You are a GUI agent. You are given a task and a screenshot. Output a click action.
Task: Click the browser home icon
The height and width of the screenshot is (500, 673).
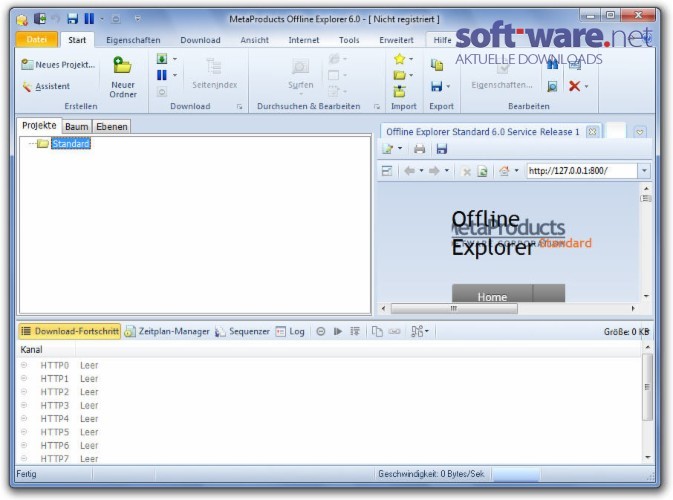(x=504, y=171)
